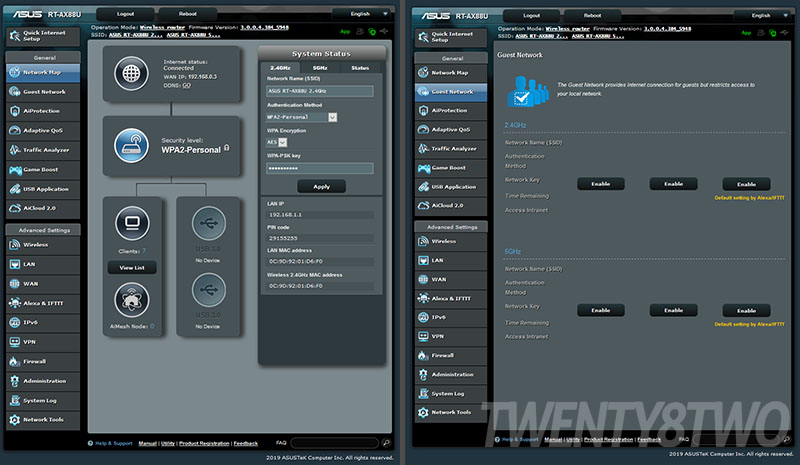Open Alexa & IFTTT in left window sidebar
800x465 pixels.
[43, 303]
